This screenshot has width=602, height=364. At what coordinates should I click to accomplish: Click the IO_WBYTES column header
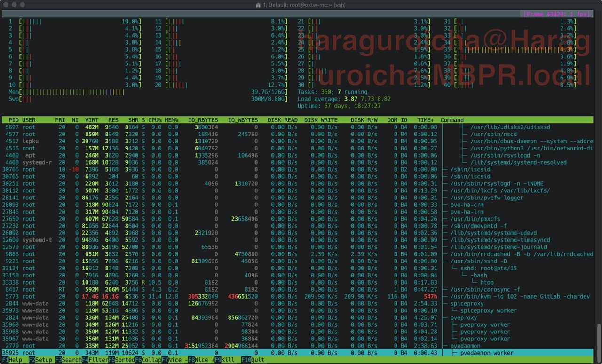coord(243,120)
